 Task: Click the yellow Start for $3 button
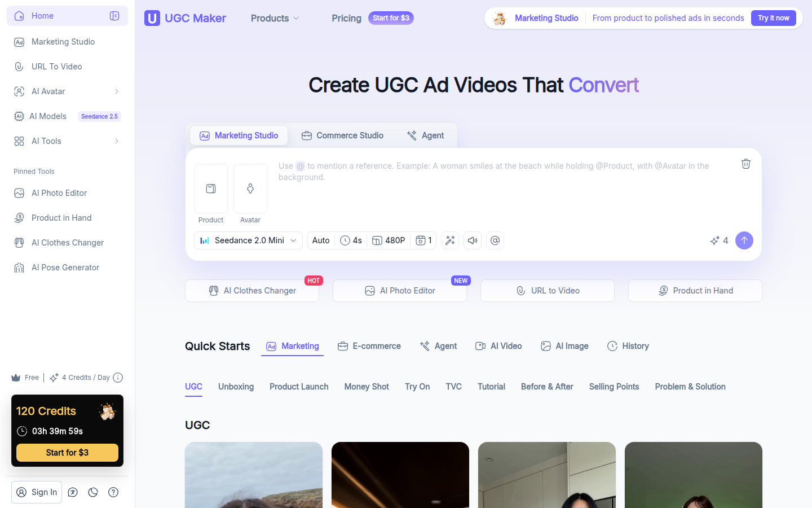[x=67, y=453]
